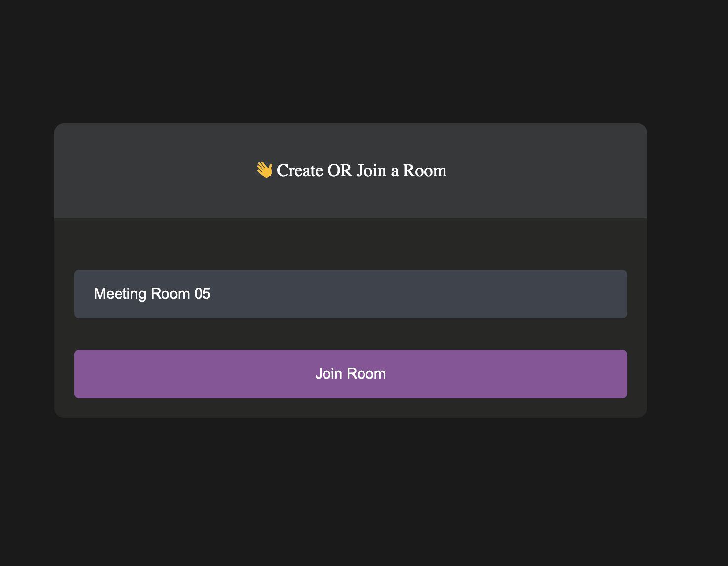The width and height of the screenshot is (728, 566).
Task: Click the yellow hand wave icon beside the title
Action: click(264, 170)
